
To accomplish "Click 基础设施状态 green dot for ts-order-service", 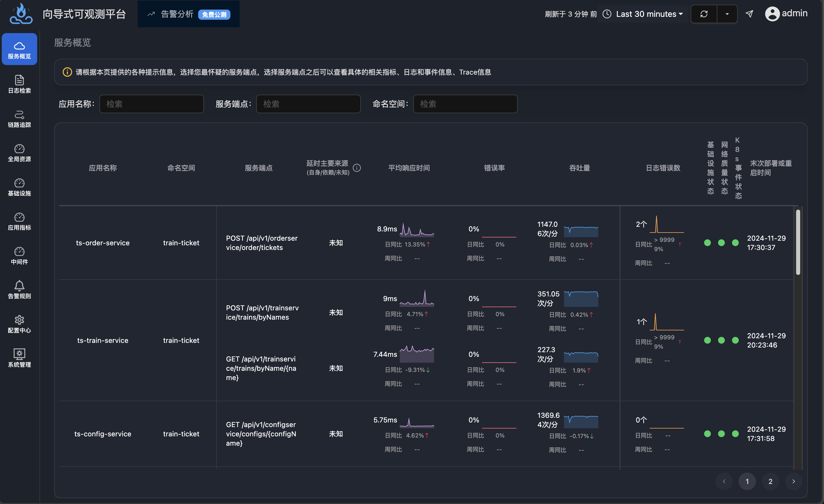I will coord(707,243).
